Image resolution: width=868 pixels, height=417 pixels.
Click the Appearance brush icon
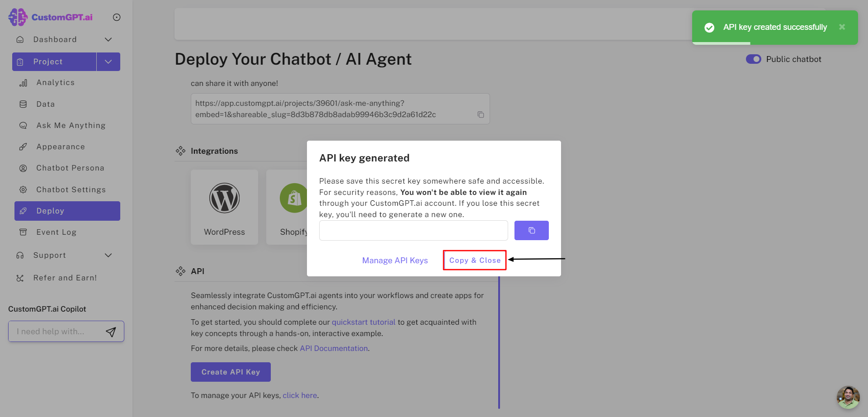23,147
